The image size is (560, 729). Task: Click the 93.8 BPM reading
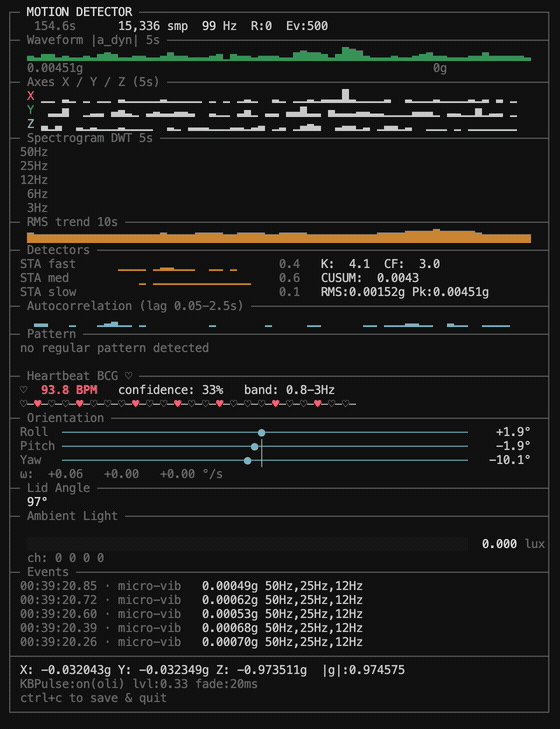point(69,390)
